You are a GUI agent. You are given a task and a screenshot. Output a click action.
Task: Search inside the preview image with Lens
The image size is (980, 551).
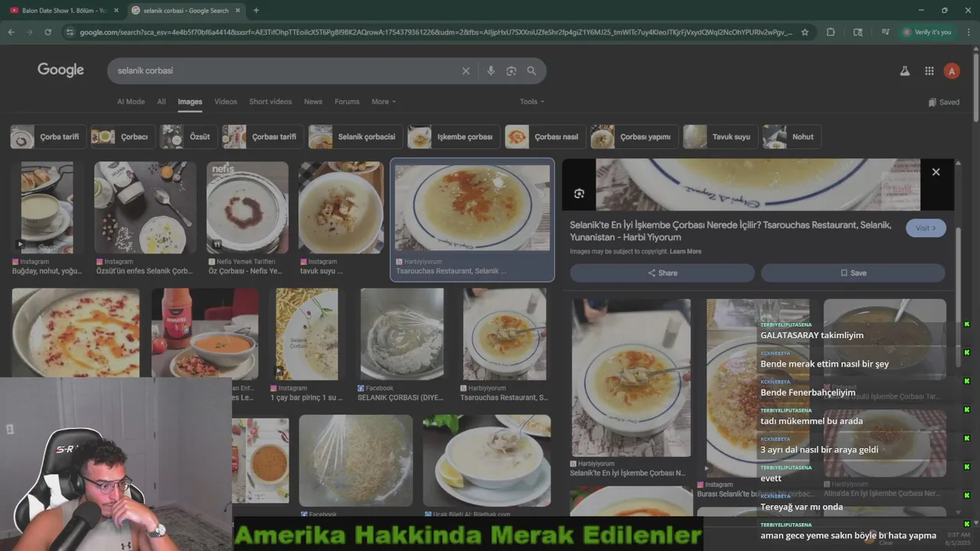click(x=579, y=194)
